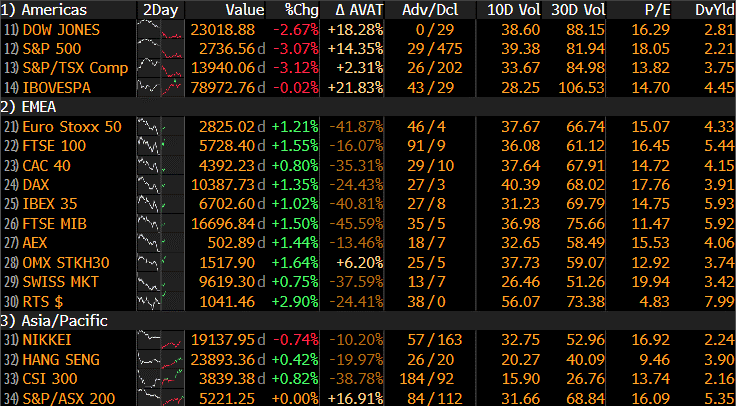Open IBOVESPA 2-day sparkline chart
The image size is (736, 406).
160,88
